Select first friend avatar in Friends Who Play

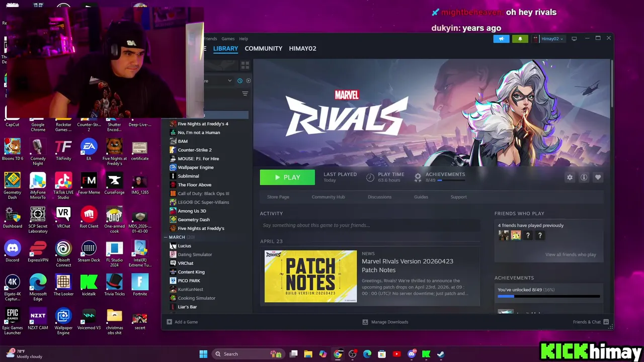[503, 235]
